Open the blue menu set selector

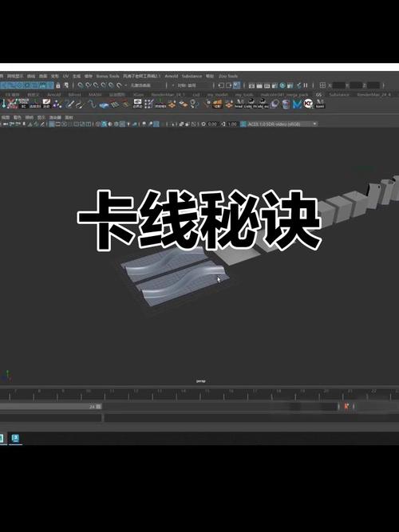tap(27, 85)
